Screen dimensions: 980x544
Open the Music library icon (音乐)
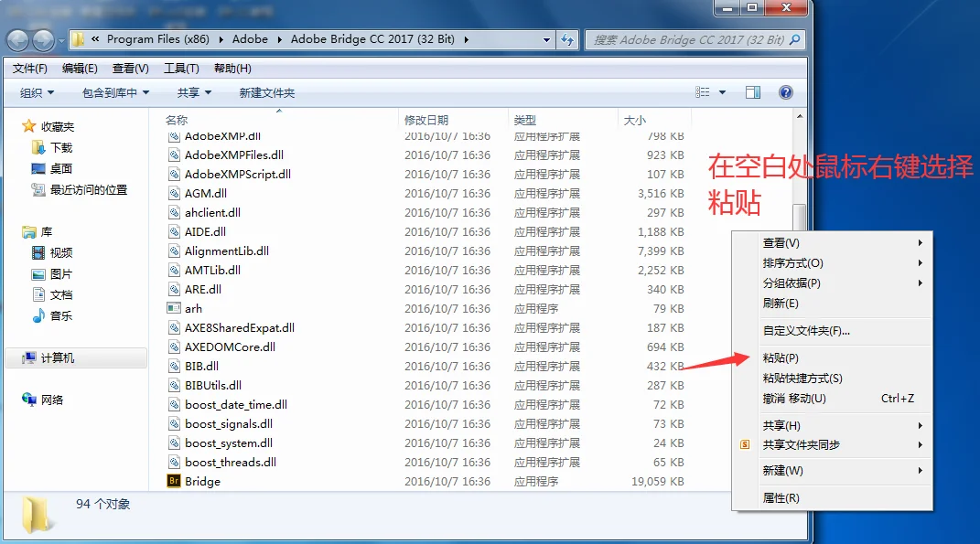38,315
